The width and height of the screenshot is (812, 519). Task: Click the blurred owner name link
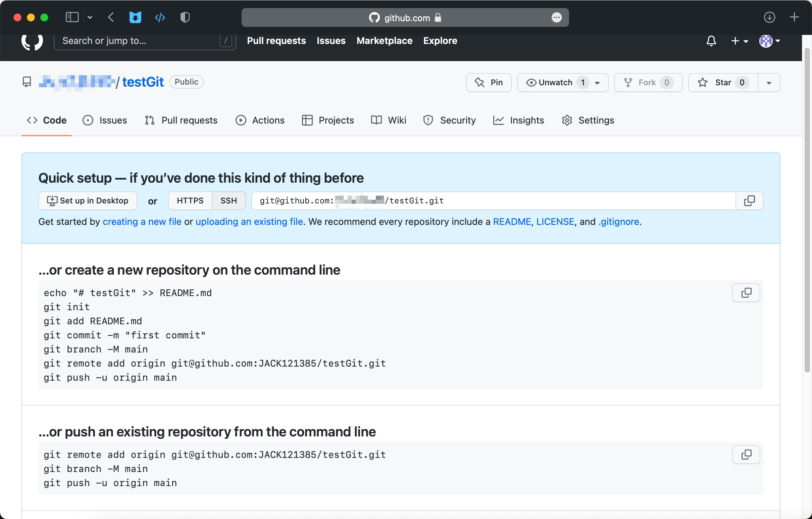click(x=77, y=82)
